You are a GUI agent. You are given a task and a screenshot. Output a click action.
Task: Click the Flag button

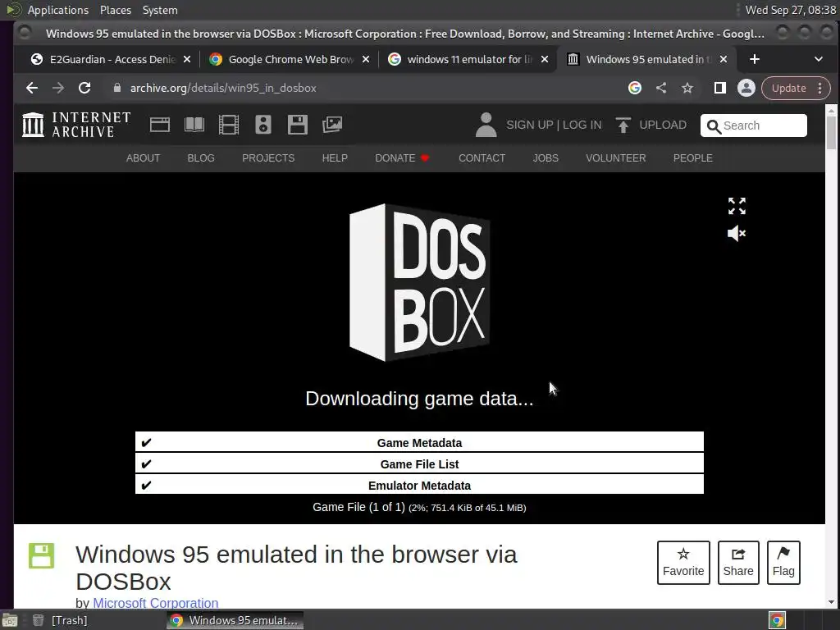[783, 563]
